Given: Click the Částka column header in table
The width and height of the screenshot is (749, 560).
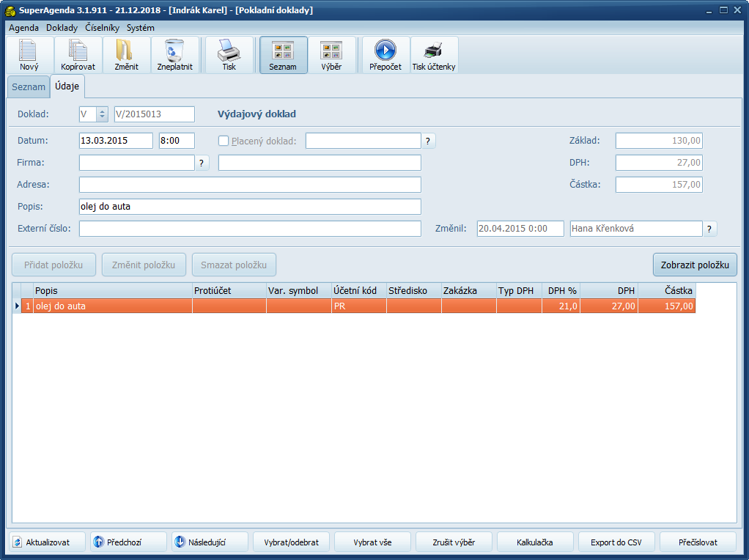Looking at the screenshot, I should coord(667,291).
